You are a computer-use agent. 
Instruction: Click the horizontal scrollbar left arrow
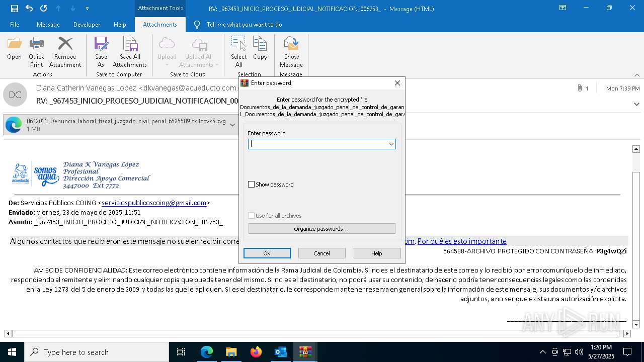(x=8, y=333)
